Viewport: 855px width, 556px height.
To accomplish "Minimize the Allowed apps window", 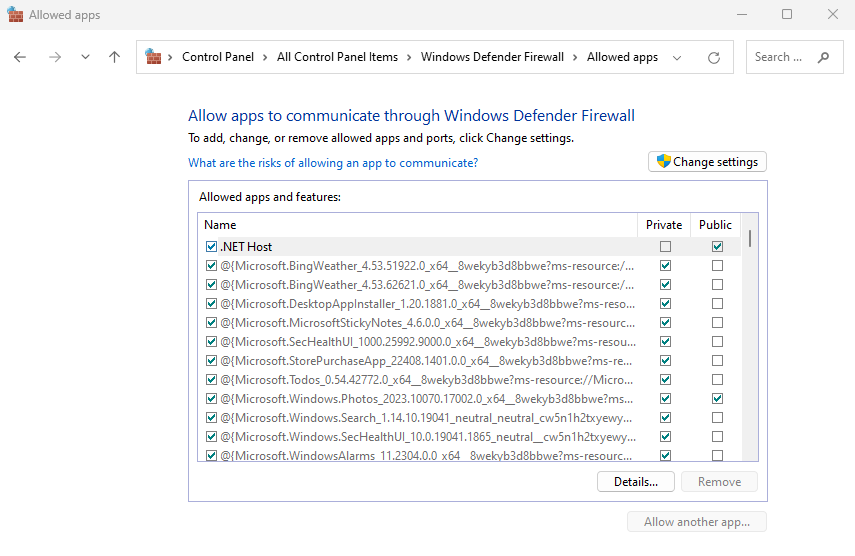I will (x=742, y=14).
